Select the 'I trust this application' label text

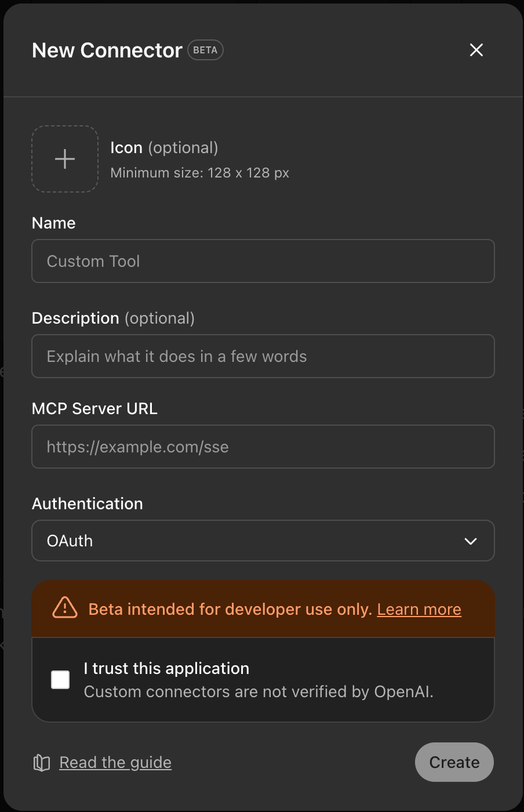click(x=166, y=668)
